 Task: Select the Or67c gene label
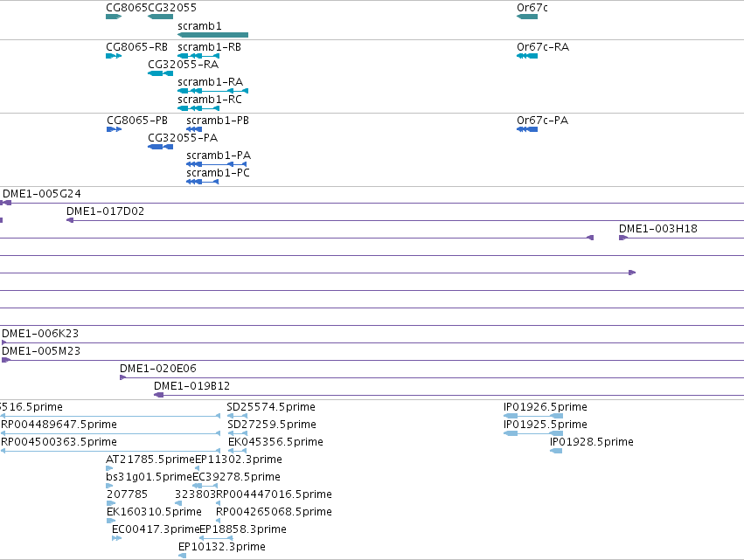pyautogui.click(x=532, y=8)
